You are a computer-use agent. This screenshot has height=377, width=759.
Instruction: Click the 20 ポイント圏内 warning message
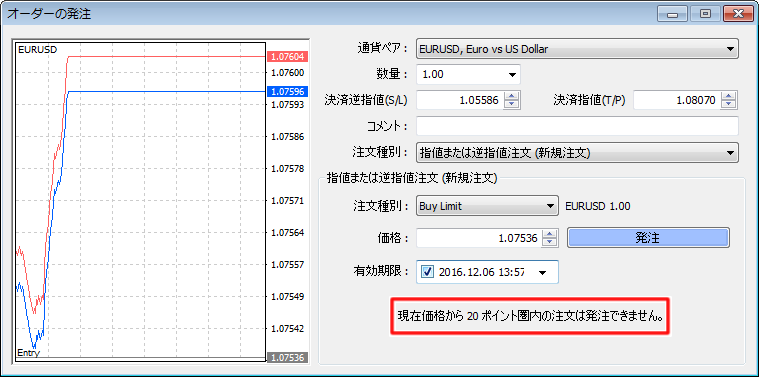530,317
